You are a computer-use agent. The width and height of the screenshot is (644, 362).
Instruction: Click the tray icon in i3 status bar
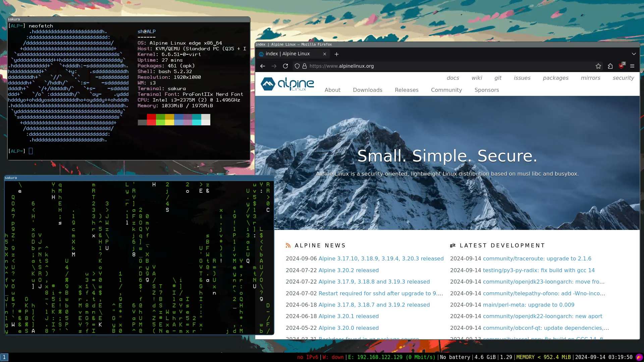(x=639, y=357)
